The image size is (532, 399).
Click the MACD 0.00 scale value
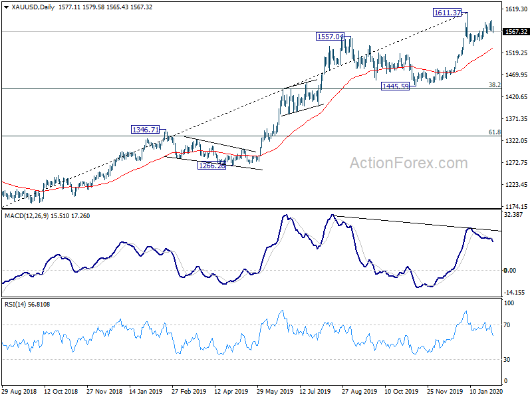[510, 271]
